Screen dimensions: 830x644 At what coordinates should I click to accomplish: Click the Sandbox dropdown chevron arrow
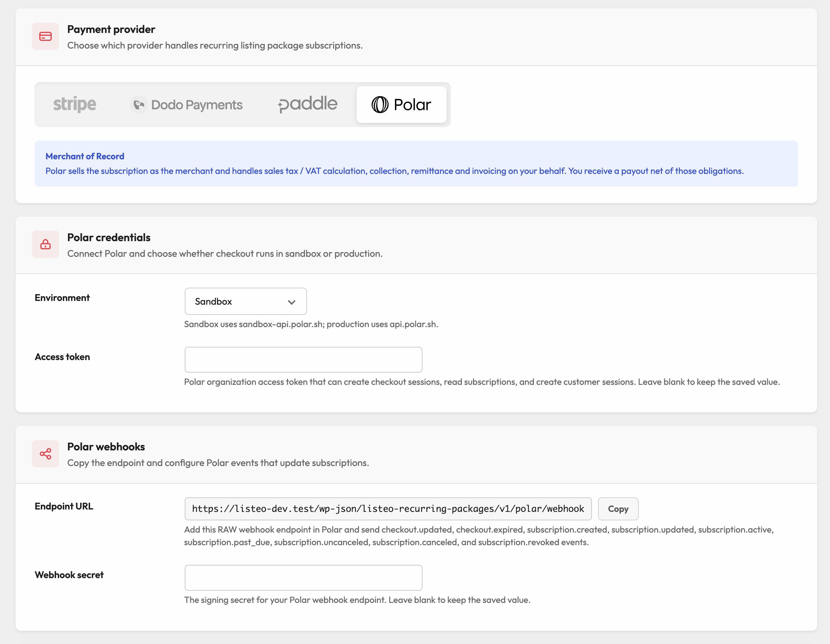[291, 302]
